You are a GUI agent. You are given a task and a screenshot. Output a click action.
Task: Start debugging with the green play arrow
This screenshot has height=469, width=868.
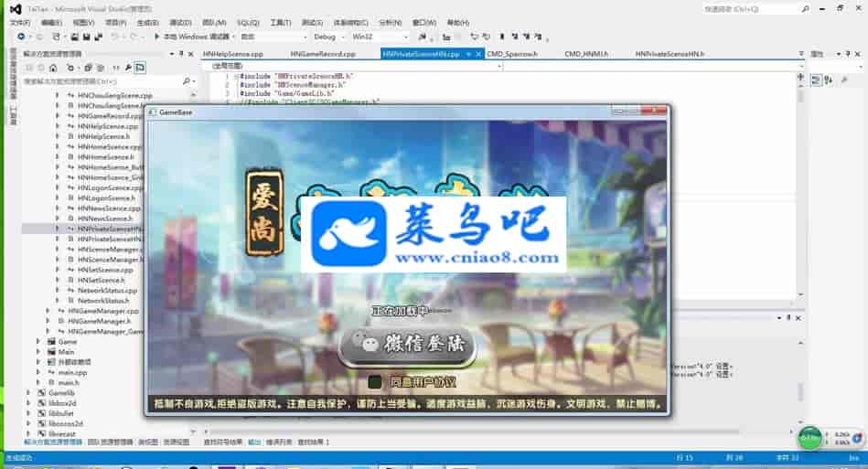(x=155, y=37)
